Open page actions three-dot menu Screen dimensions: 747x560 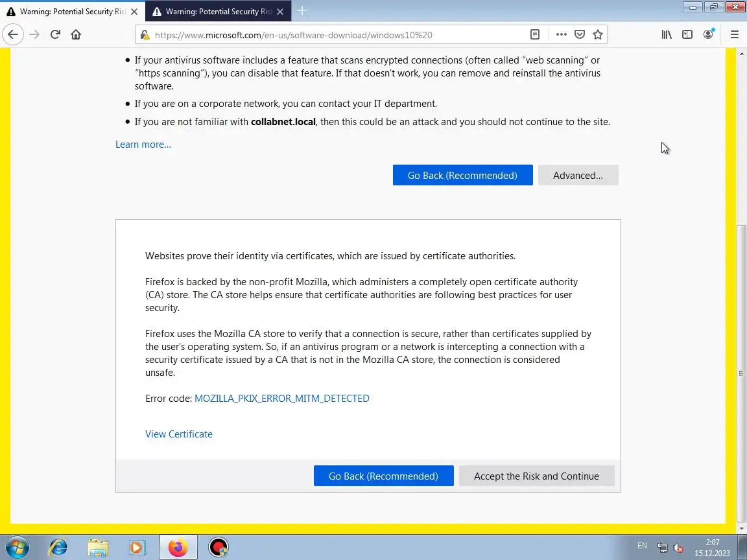pos(561,35)
